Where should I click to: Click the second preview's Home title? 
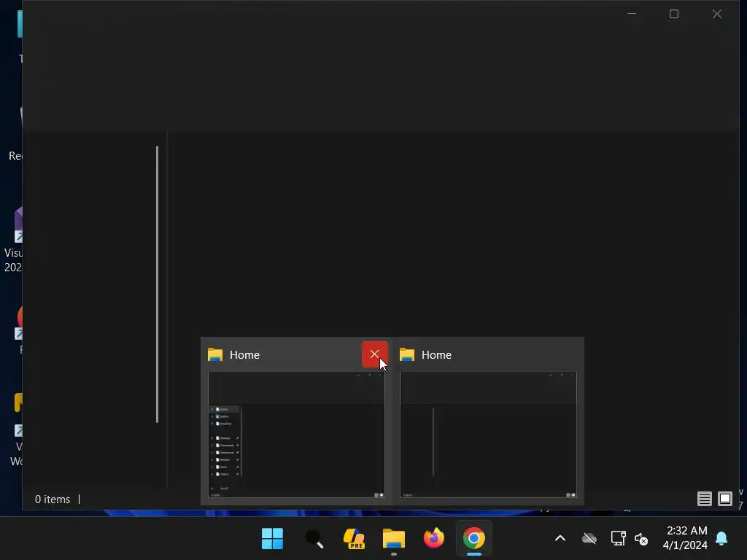point(436,355)
